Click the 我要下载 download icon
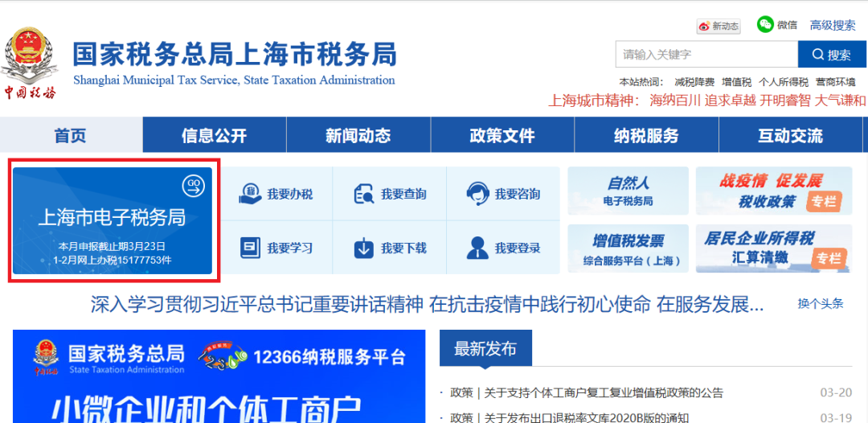 click(x=364, y=248)
